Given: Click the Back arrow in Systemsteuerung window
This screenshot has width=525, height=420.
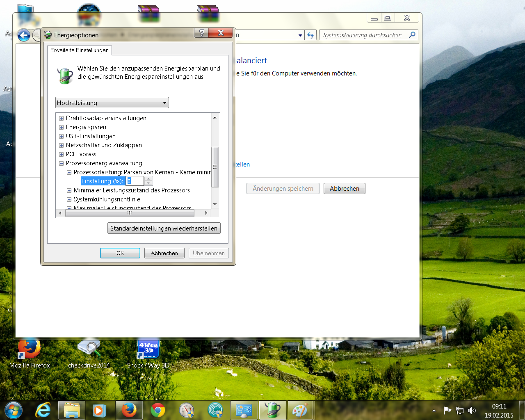Looking at the screenshot, I should [x=24, y=35].
